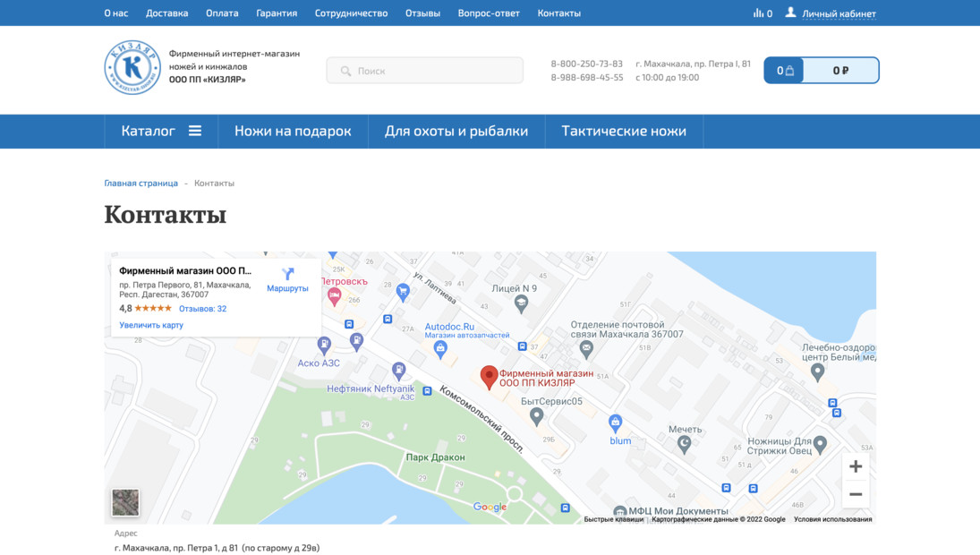Click Маршруты link on map card

[x=287, y=288]
